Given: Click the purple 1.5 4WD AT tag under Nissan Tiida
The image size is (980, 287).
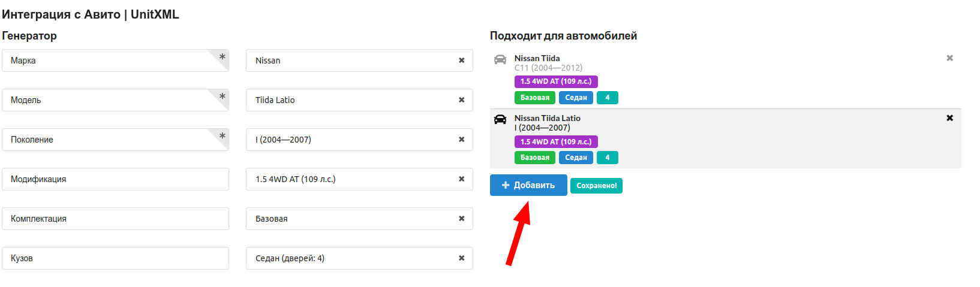Looking at the screenshot, I should [x=556, y=81].
